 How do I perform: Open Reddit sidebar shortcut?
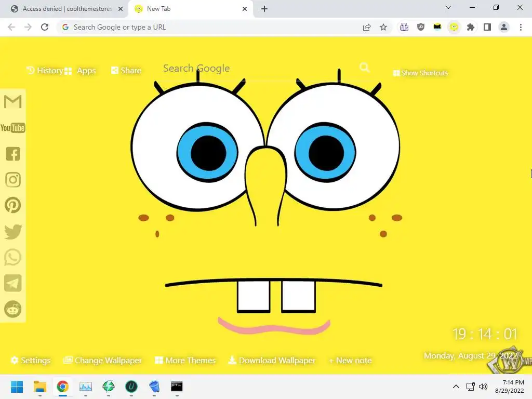[x=13, y=309]
